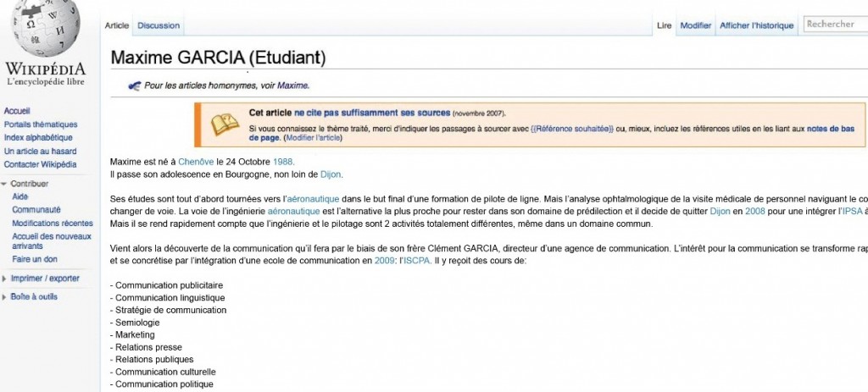Viewport: 868px width, 392px height.
Task: Click 'Communication publicitaire' list item
Action: pyautogui.click(x=167, y=286)
